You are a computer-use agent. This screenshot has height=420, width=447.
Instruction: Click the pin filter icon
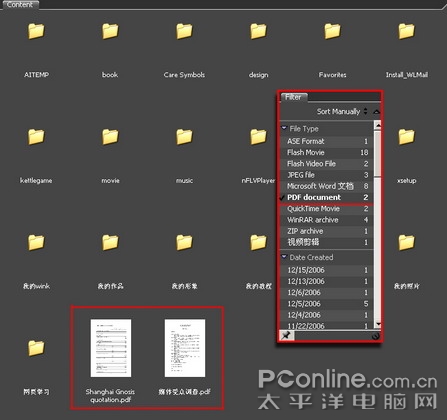[286, 335]
